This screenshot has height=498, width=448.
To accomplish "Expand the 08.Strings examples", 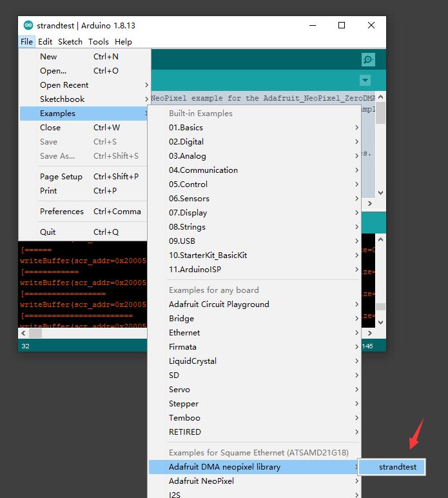I will 255,227.
